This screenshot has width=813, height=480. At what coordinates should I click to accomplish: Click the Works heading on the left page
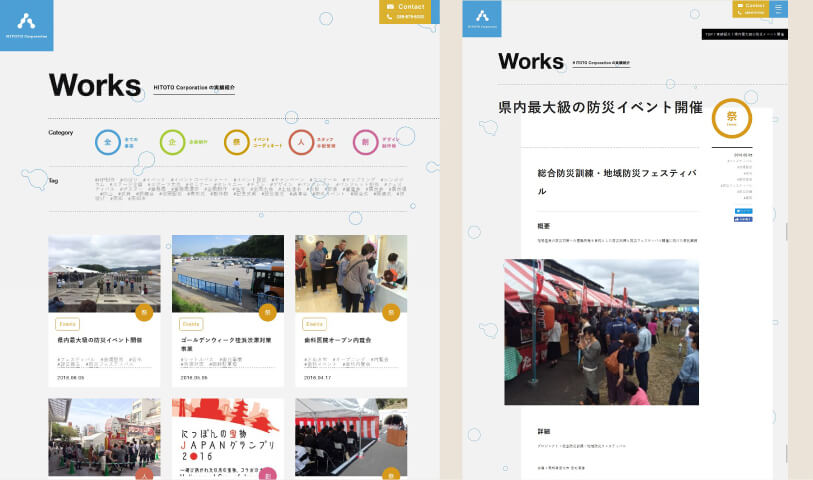[95, 85]
